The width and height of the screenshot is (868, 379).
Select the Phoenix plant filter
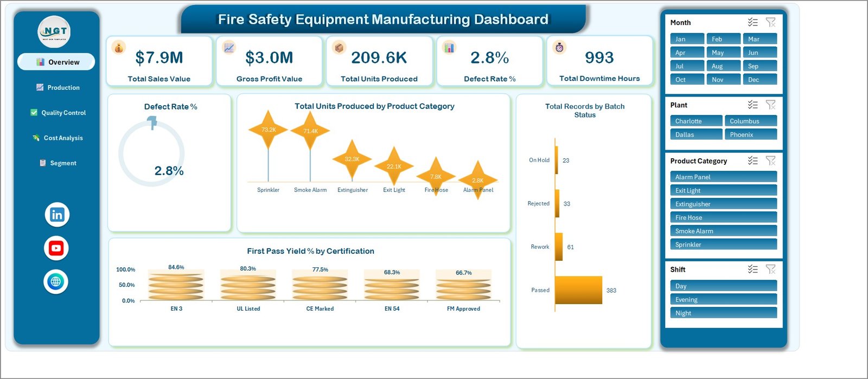[x=751, y=134]
